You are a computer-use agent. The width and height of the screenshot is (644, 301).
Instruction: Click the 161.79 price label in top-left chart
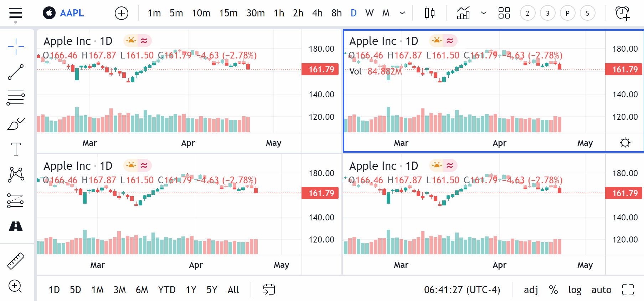coord(320,69)
